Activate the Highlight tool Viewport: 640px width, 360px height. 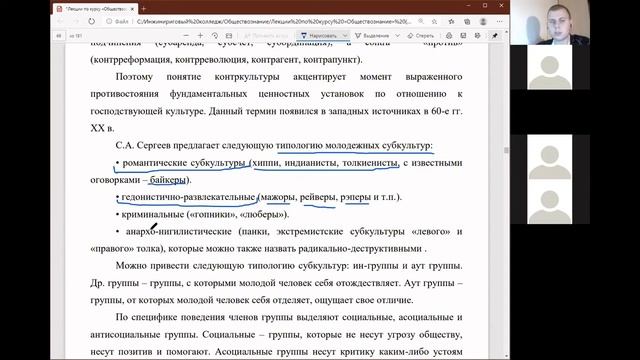pyautogui.click(x=372, y=36)
